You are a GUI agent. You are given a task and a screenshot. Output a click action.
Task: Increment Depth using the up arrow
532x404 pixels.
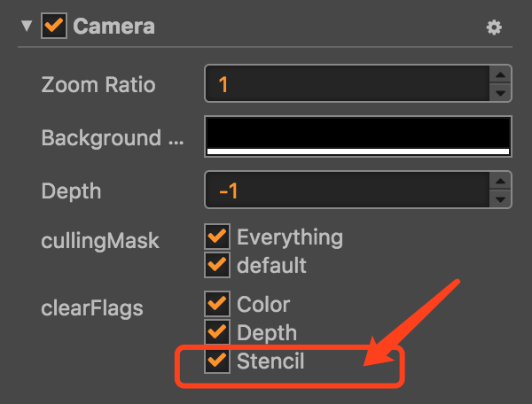501,182
